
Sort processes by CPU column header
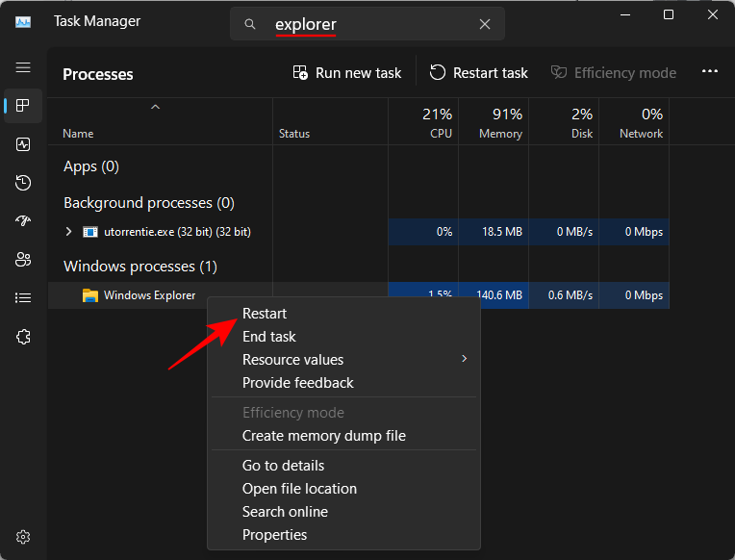click(x=426, y=123)
